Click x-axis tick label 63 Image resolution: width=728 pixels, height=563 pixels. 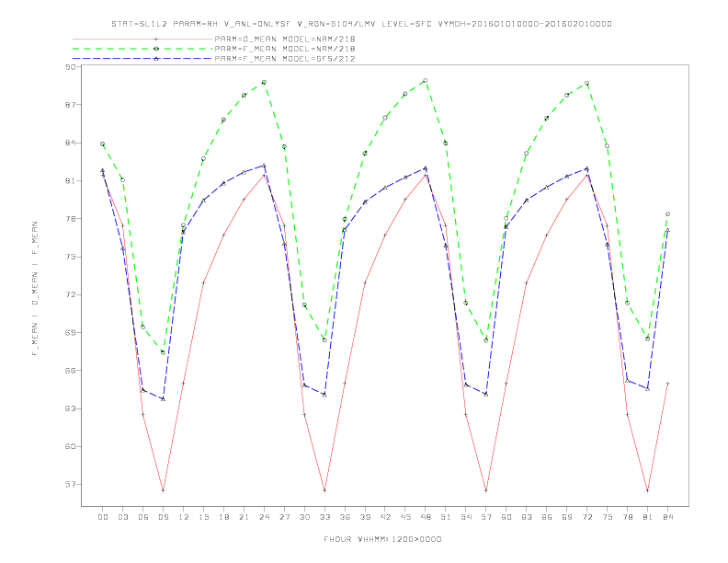(527, 517)
